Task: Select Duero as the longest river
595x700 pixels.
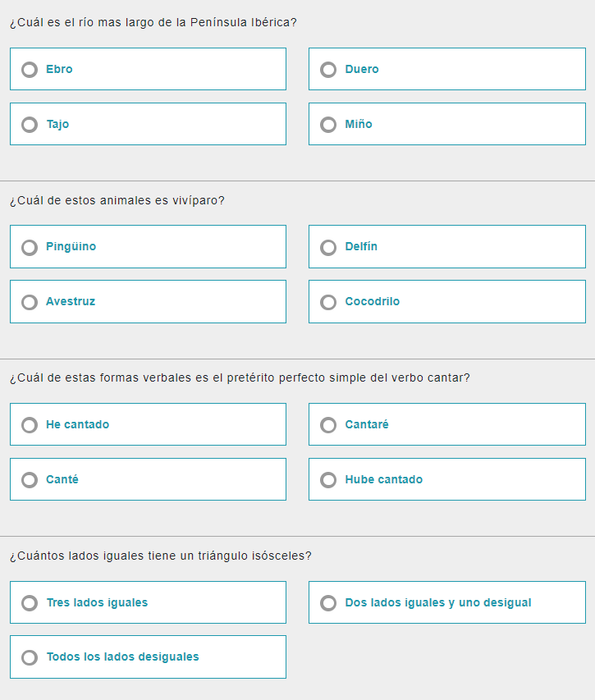Action: (x=328, y=70)
